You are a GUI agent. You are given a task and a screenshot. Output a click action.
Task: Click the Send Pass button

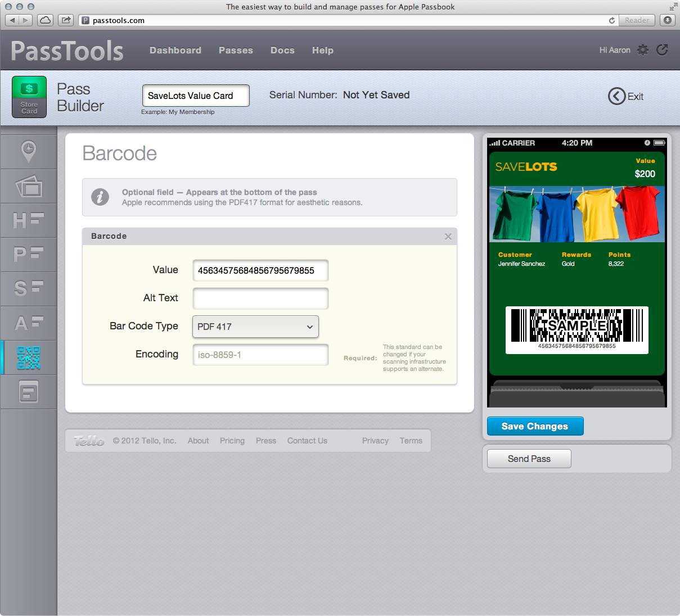(x=529, y=459)
